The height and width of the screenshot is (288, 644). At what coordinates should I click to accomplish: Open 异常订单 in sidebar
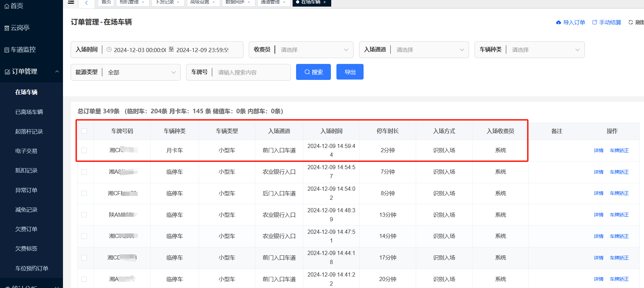pos(26,190)
